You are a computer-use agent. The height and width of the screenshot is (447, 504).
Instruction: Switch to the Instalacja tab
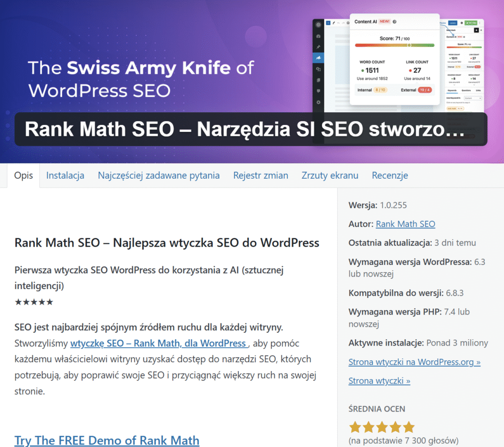(65, 175)
